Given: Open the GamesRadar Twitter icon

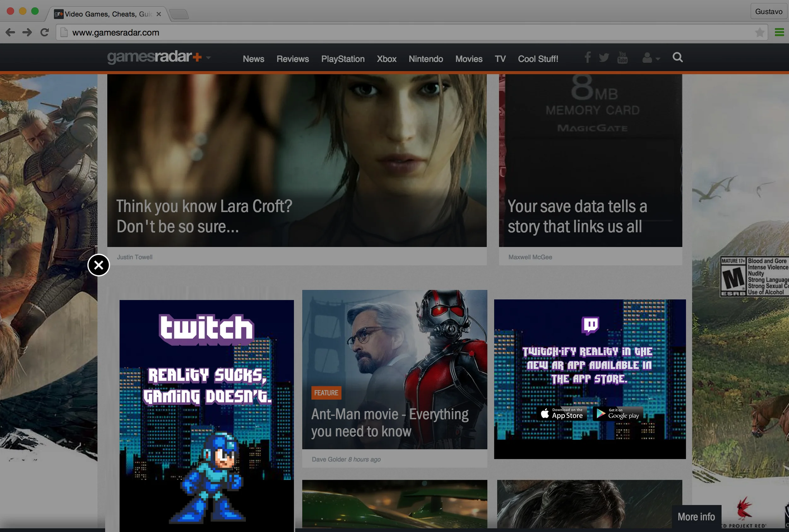Looking at the screenshot, I should point(604,58).
